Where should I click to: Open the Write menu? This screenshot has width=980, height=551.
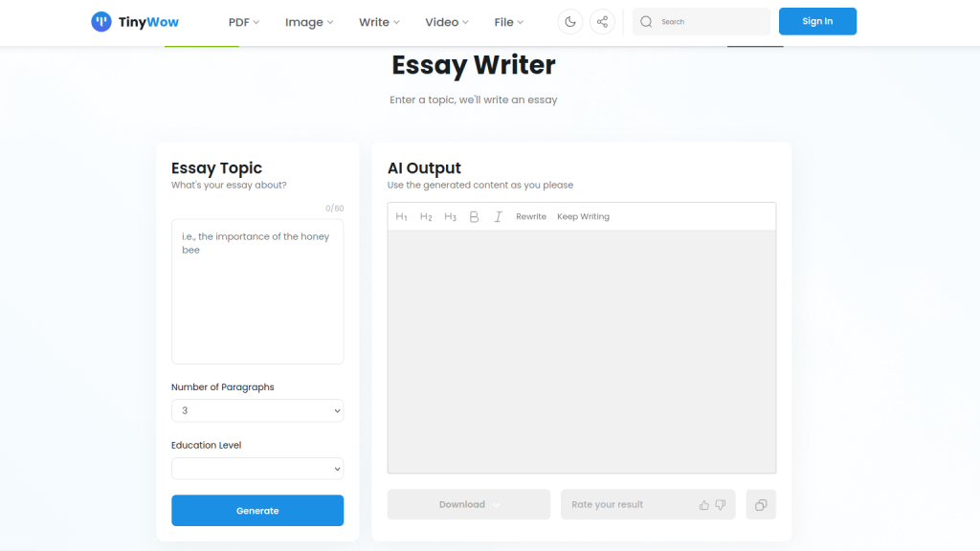tap(379, 23)
